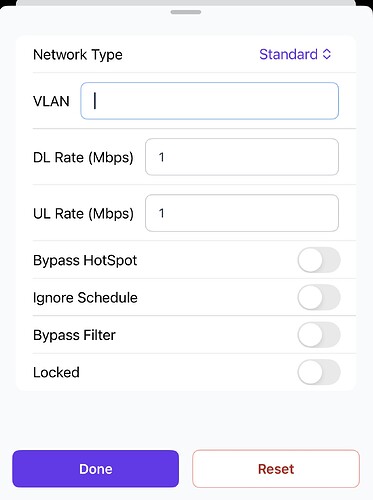
Task: Click the Bypass Filter label text
Action: pos(74,335)
